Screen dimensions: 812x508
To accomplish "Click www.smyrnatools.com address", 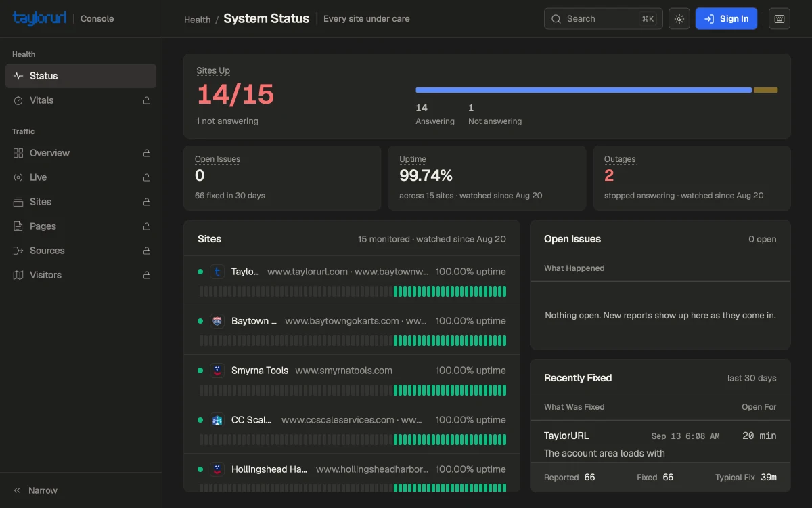I will click(344, 371).
